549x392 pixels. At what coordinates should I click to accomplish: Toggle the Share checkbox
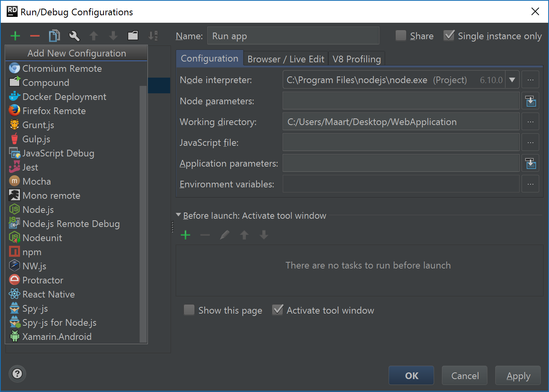pos(401,36)
